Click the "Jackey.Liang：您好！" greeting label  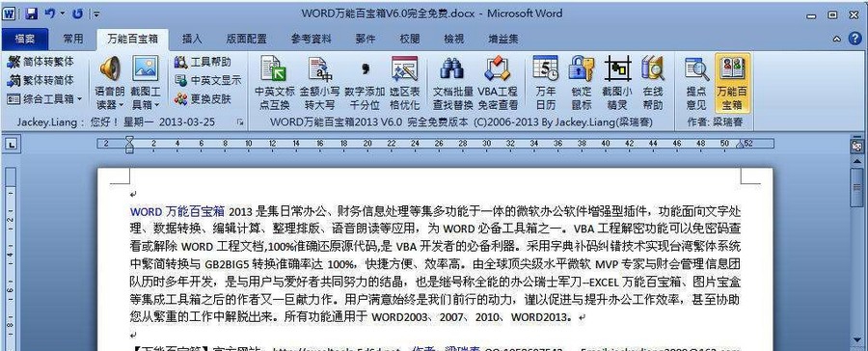[x=68, y=122]
